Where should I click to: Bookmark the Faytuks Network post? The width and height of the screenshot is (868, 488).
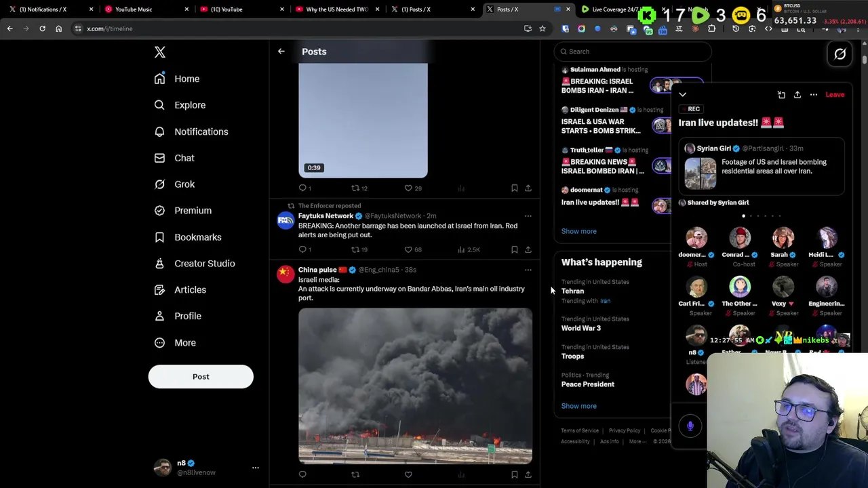coord(514,249)
